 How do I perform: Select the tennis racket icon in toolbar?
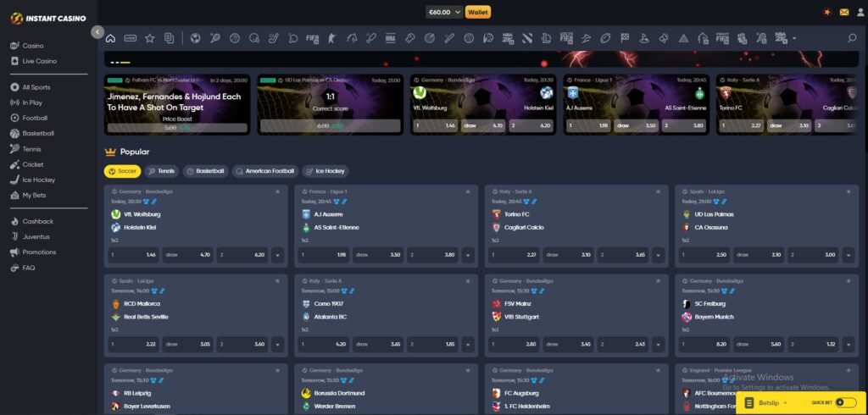coord(215,38)
